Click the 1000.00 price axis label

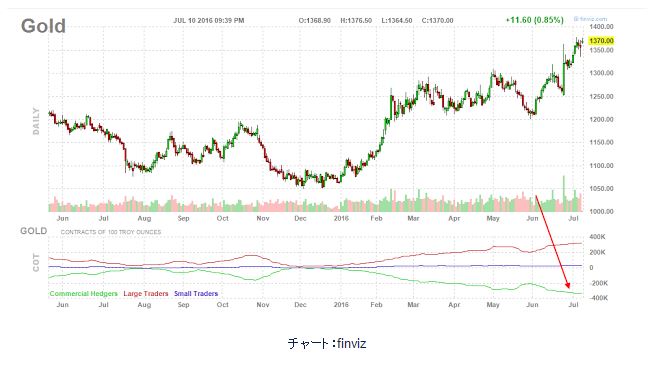601,211
